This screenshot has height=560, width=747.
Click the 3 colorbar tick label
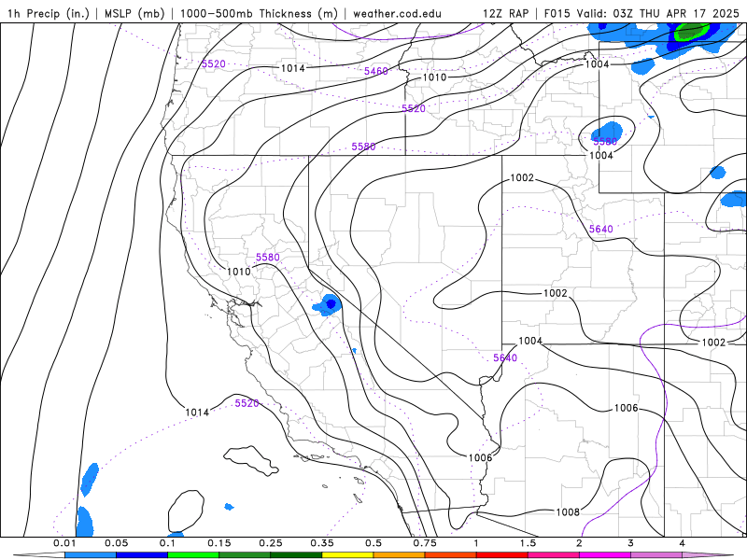click(631, 543)
